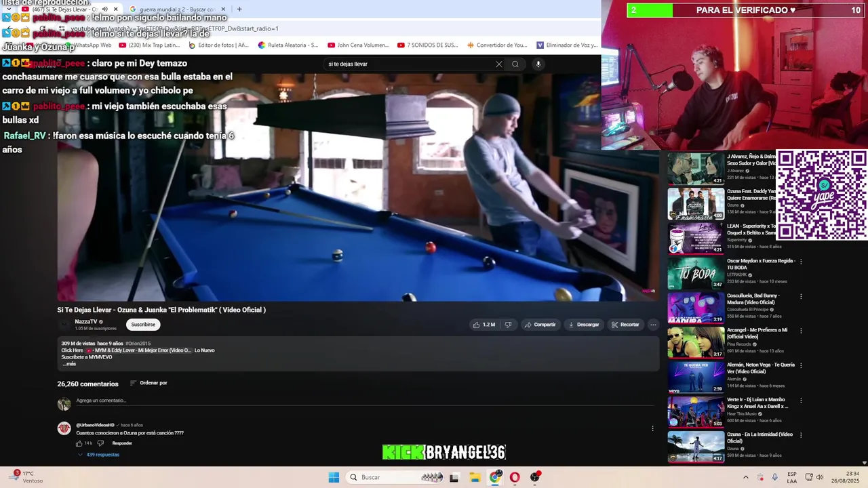Show hidden system tray icons chevron

click(x=746, y=477)
